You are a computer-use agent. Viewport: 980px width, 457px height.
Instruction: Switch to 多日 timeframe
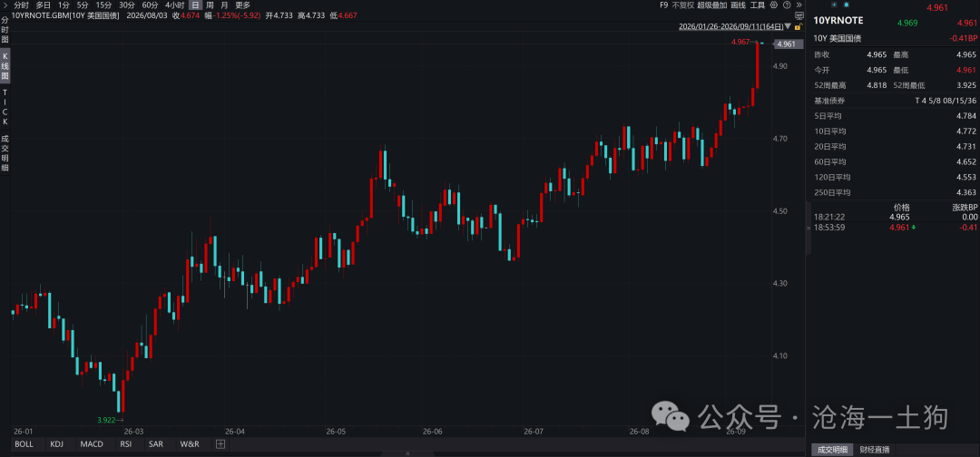[44, 5]
